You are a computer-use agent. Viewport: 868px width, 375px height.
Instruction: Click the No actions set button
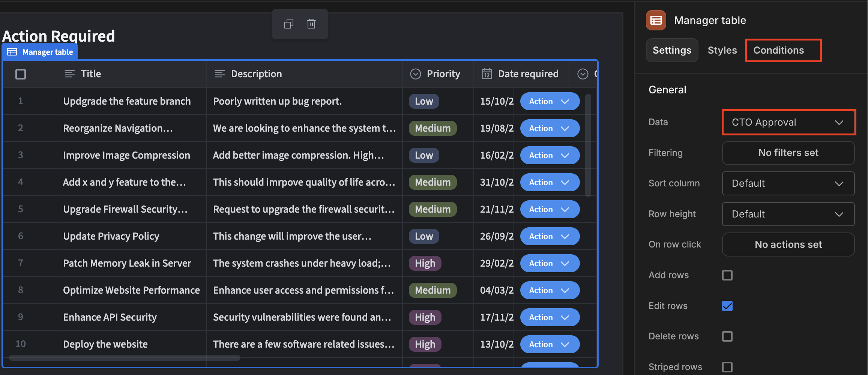coord(788,244)
